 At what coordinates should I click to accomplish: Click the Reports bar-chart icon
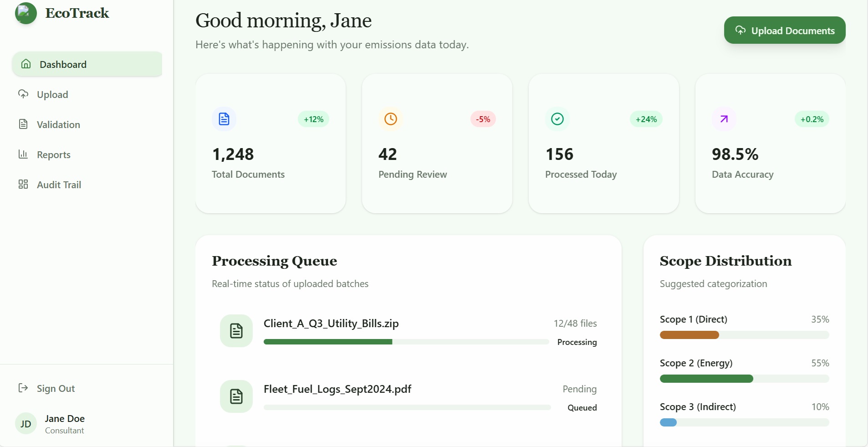pyautogui.click(x=24, y=154)
